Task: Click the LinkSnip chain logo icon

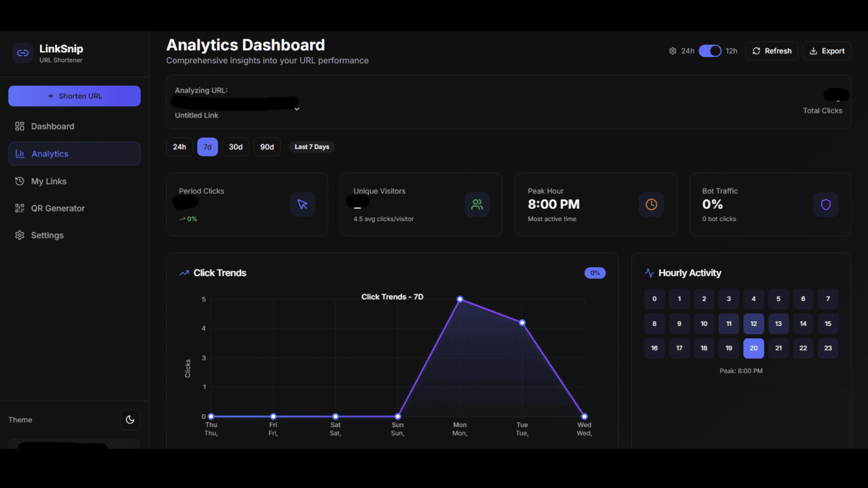Action: coord(23,53)
